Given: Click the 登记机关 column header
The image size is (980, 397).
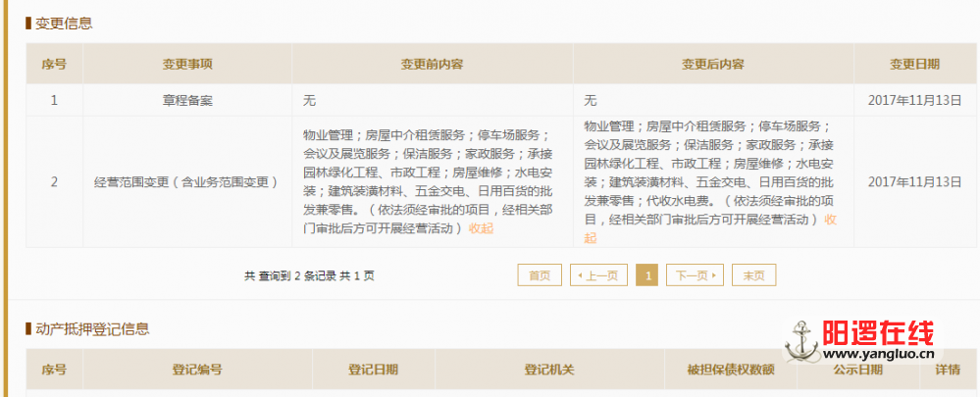Looking at the screenshot, I should pyautogui.click(x=549, y=370).
